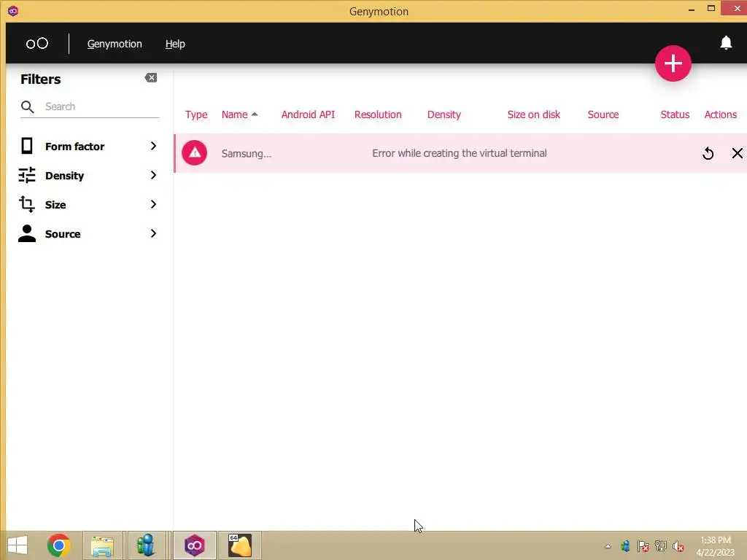Viewport: 747px width, 560px height.
Task: Click the search magnifier icon
Action: pyautogui.click(x=28, y=106)
